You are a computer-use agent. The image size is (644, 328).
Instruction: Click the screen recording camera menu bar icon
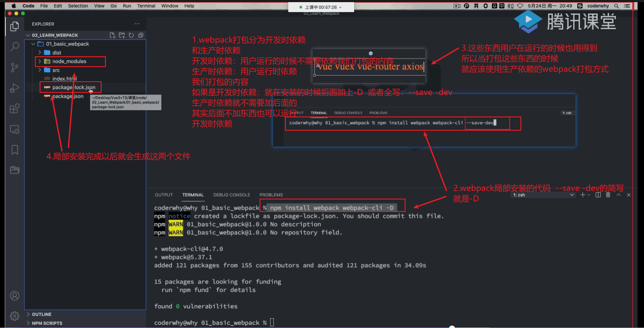tap(457, 6)
